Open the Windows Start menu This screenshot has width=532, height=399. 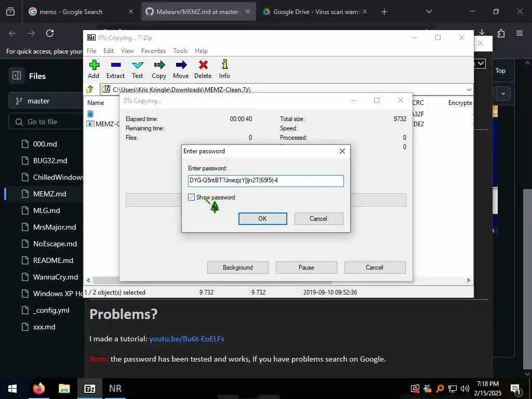pyautogui.click(x=12, y=389)
